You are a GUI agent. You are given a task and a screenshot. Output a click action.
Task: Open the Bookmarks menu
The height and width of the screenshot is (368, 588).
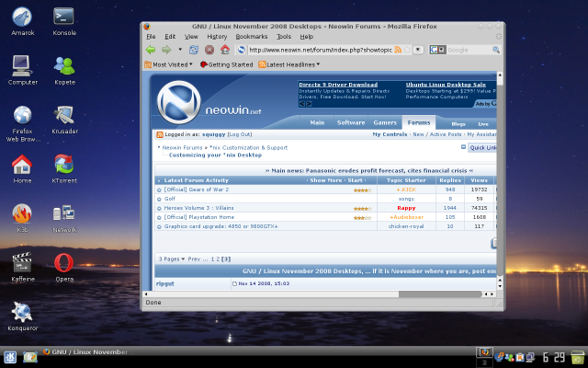coord(252,37)
